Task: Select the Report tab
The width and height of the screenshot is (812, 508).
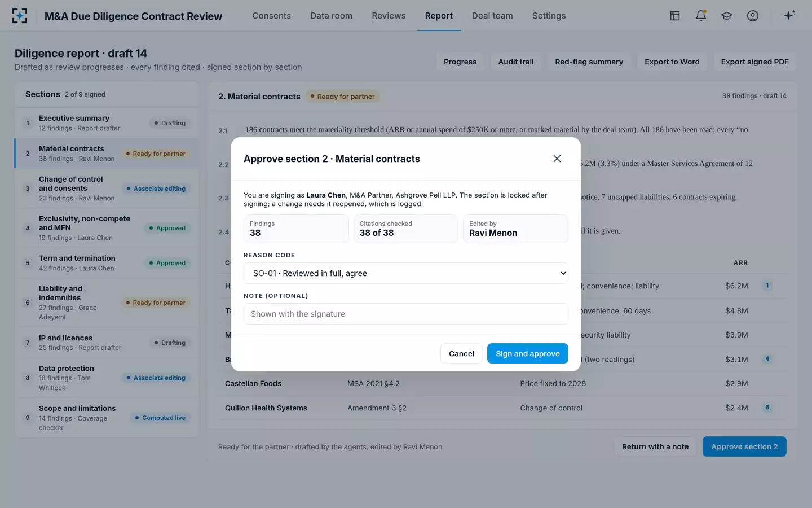Action: (439, 16)
